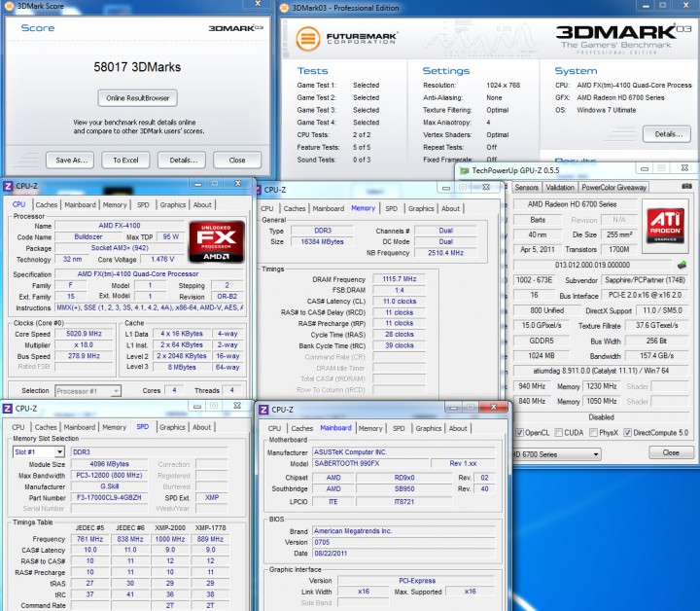
Task: Click the title icon of the CPU-Z window on the SPD tab
Action: (7, 409)
